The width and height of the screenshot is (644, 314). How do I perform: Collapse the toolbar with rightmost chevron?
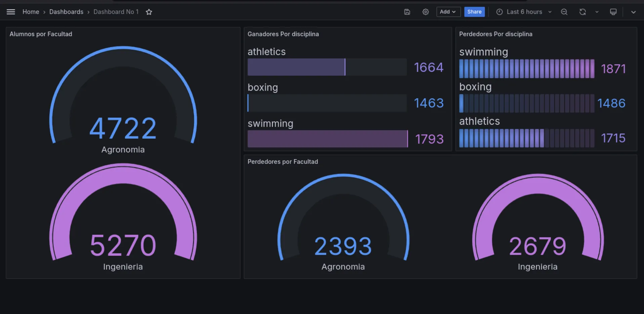click(633, 12)
